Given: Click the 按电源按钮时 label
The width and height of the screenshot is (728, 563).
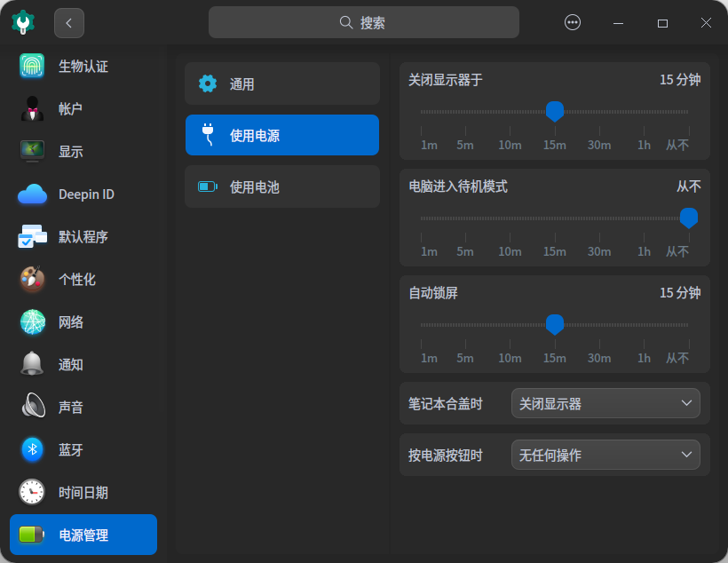Looking at the screenshot, I should [446, 455].
